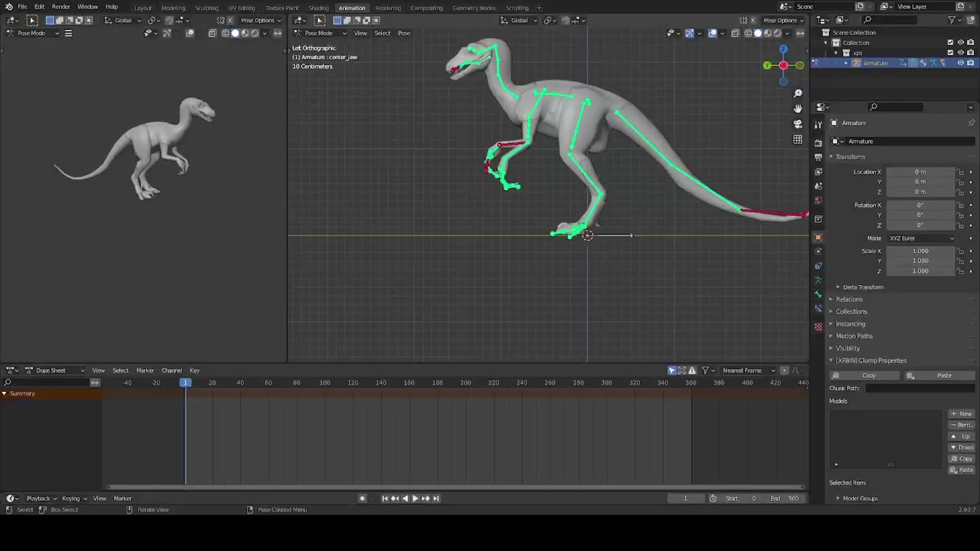Screen dimensions: 980x551
Task: Toggle X-Ray mode in the viewport header
Action: 736,34
